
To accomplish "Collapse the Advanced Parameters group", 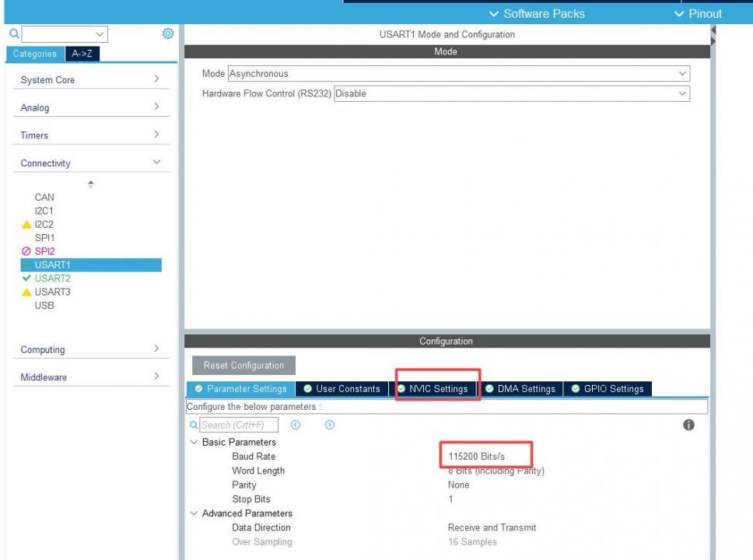I will coord(194,513).
